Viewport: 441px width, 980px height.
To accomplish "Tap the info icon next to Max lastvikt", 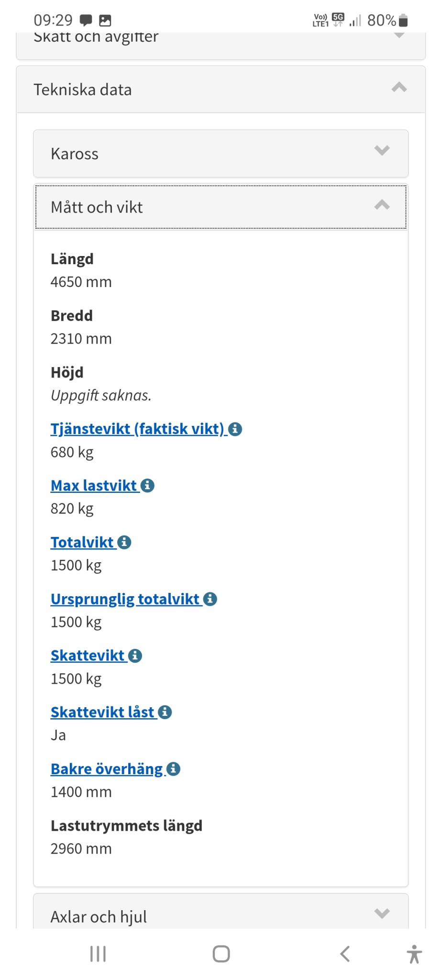I will tap(147, 486).
